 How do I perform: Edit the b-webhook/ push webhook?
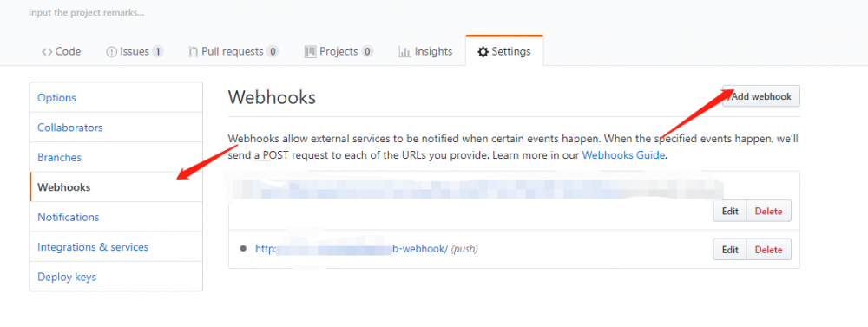(x=730, y=250)
